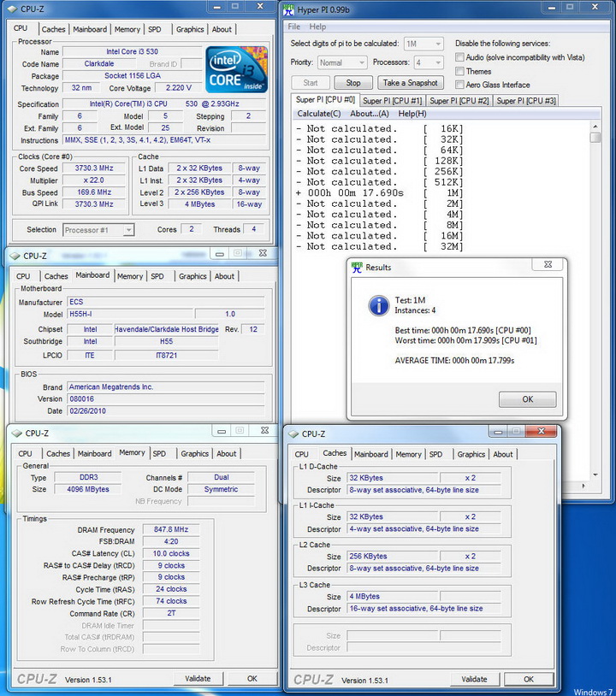616x696 pixels.
Task: Open the Calculate(C) menu
Action: coord(319,114)
